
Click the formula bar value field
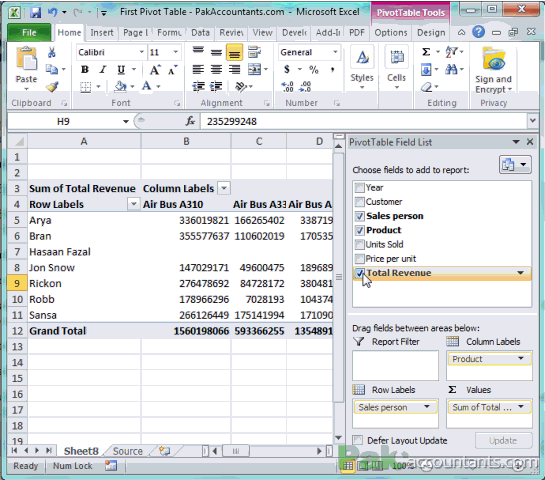pos(364,122)
